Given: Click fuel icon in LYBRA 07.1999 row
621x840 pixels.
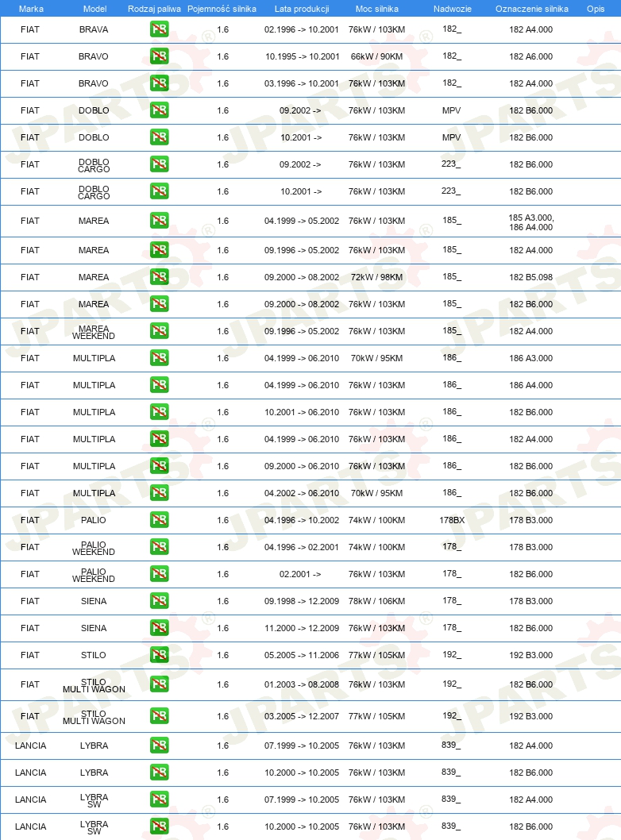Looking at the screenshot, I should coord(159,746).
